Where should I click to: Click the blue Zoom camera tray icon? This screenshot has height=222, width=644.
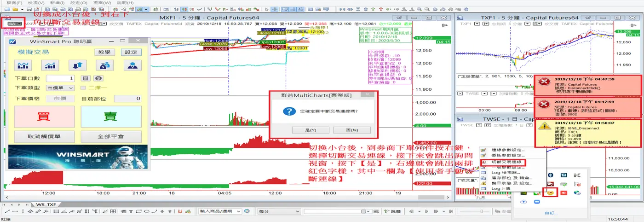537,202
